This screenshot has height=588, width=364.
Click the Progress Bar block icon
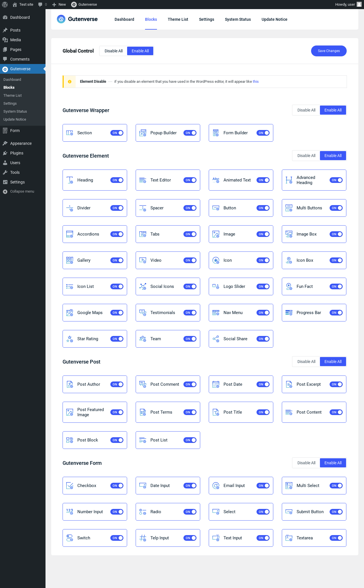[x=289, y=313]
